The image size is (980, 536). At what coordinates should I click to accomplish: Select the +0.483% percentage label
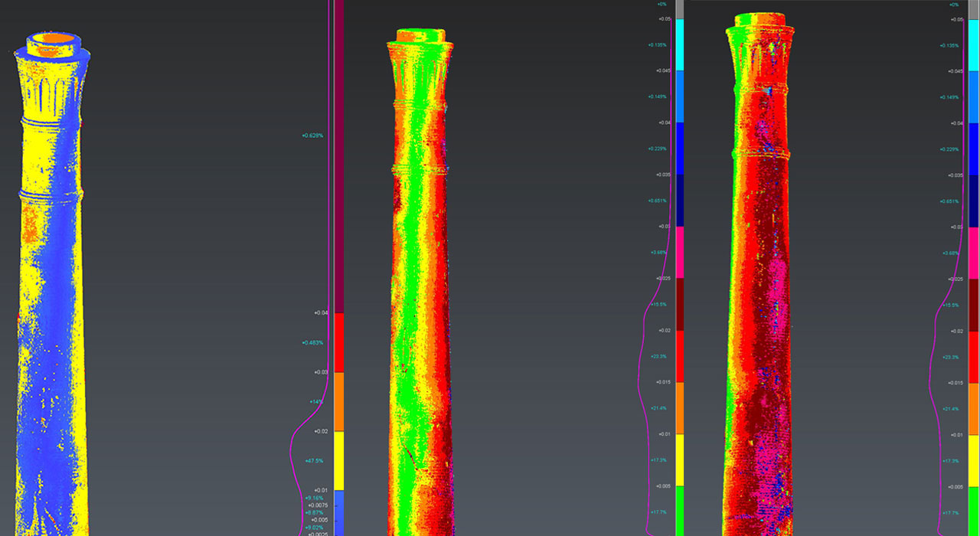(x=312, y=343)
